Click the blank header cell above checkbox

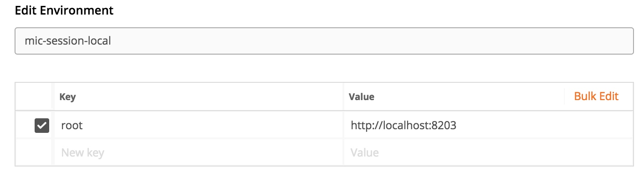click(35, 96)
